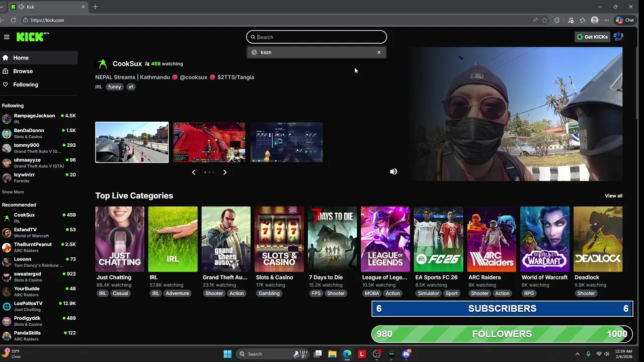Expand Show More under Following
The height and width of the screenshot is (362, 644).
point(13,192)
